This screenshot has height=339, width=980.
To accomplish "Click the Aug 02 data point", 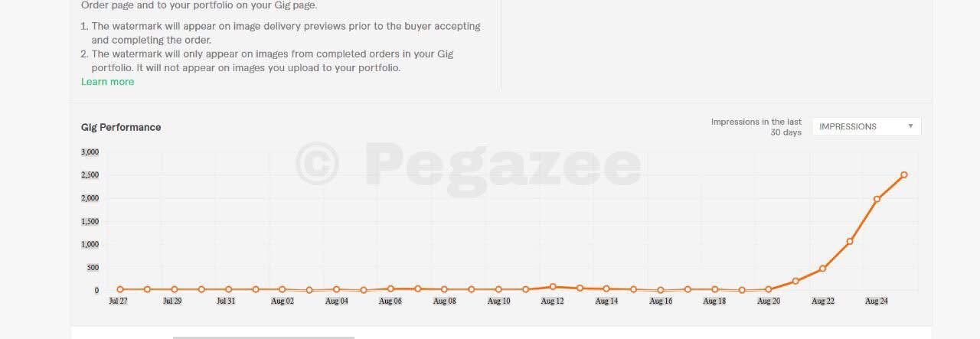I will (282, 289).
